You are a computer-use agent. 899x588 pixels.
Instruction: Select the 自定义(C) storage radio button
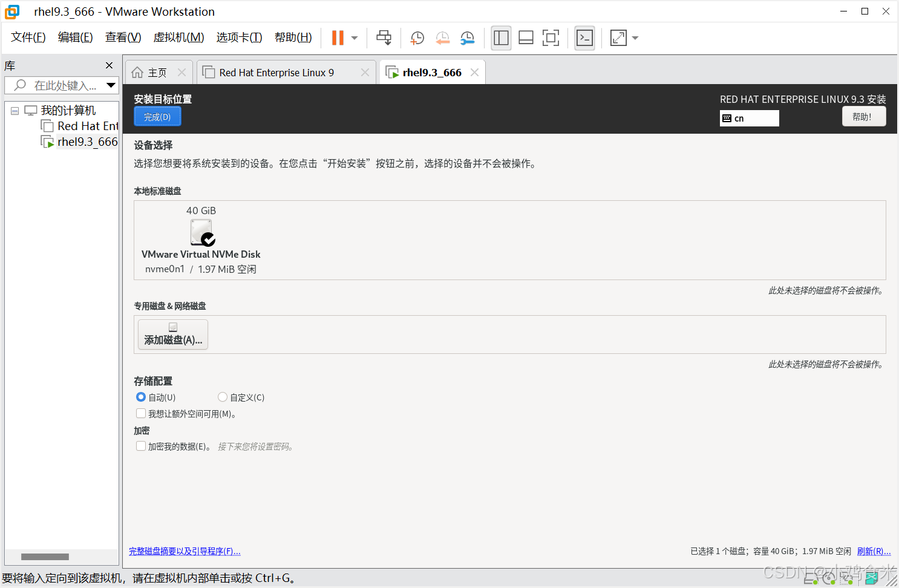(x=223, y=397)
